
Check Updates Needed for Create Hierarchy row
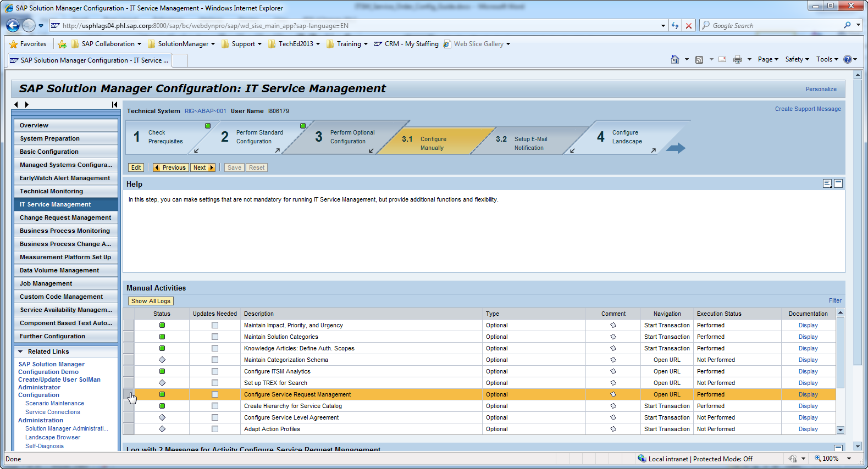point(215,406)
